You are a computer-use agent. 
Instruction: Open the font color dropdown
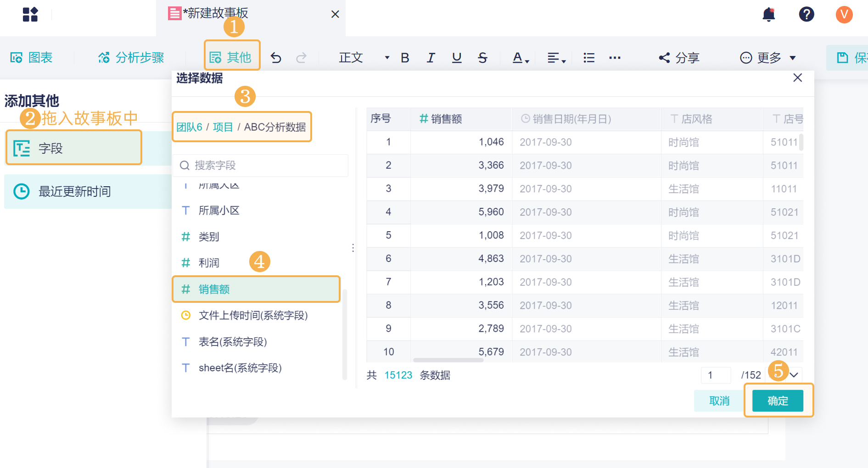click(x=521, y=58)
